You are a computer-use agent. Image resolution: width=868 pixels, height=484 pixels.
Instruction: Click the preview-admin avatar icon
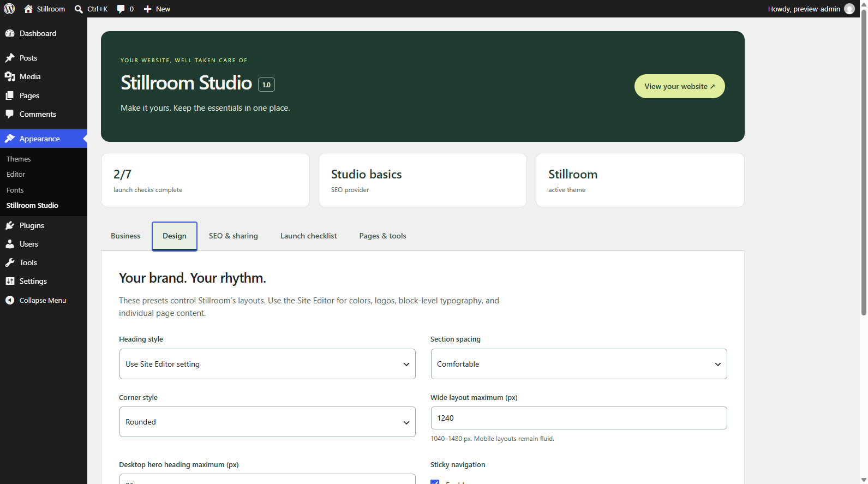(x=849, y=9)
